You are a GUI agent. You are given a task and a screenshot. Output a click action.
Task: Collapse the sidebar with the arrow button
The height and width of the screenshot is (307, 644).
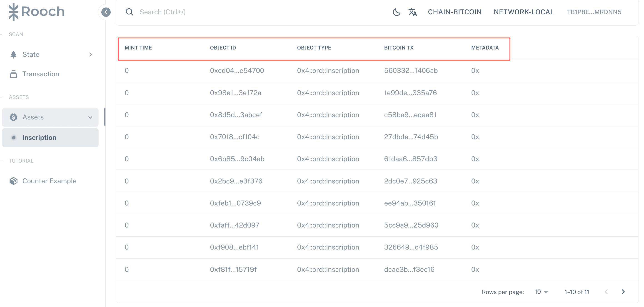[x=106, y=12]
